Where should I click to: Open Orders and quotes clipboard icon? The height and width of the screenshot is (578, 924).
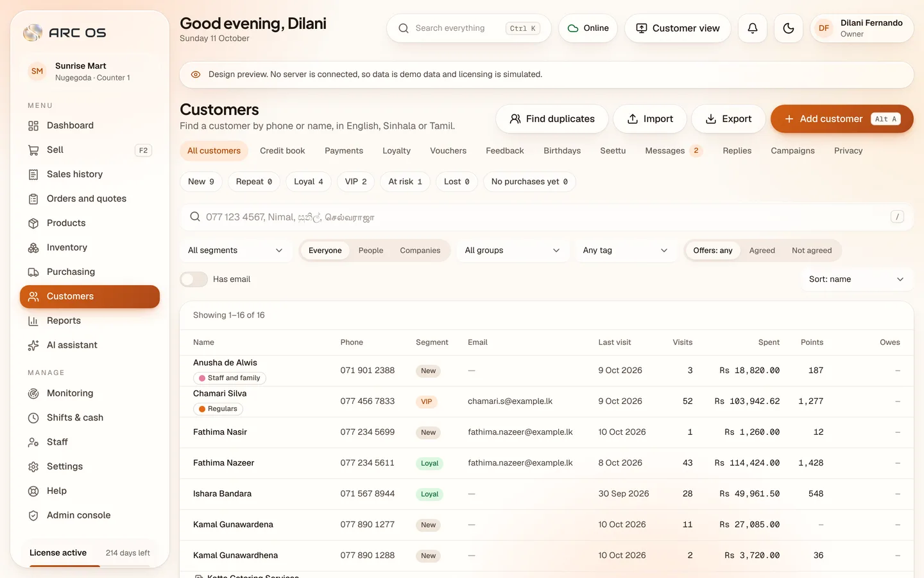[33, 198]
